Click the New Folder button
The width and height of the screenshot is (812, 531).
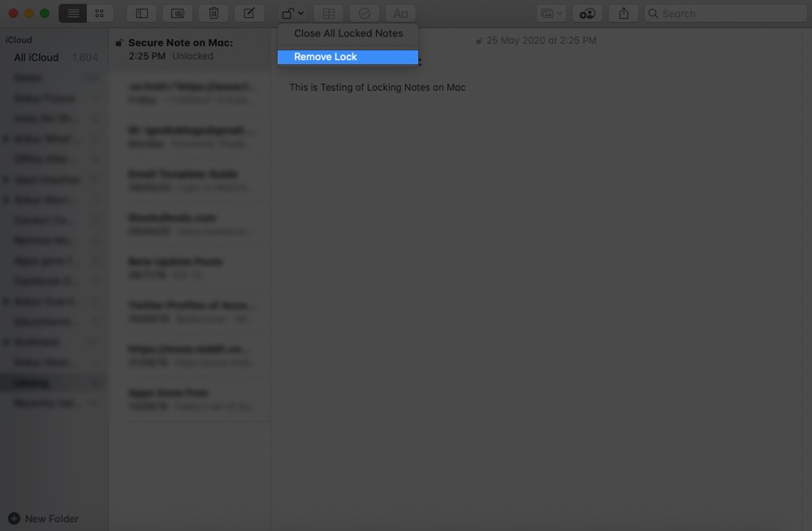[45, 518]
